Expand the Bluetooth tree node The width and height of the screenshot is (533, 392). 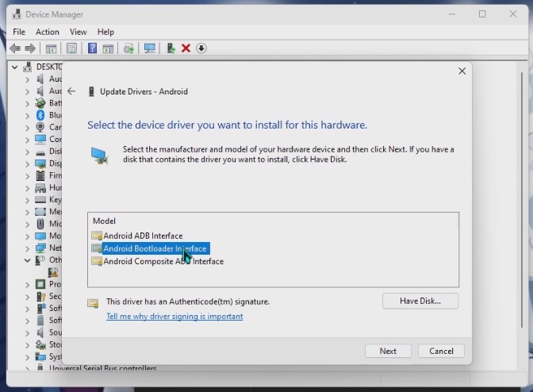[x=27, y=115]
